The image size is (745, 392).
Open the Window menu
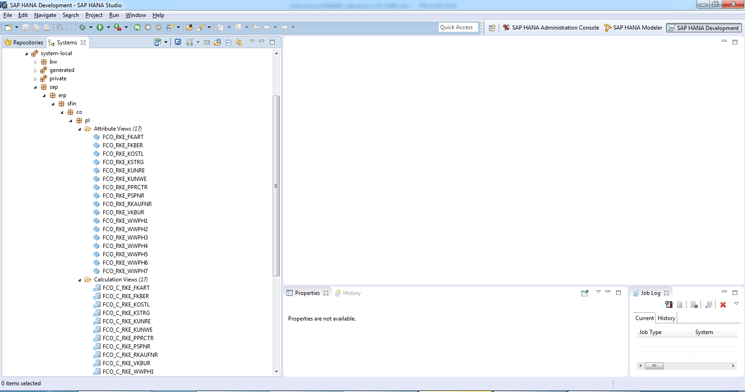(x=135, y=15)
